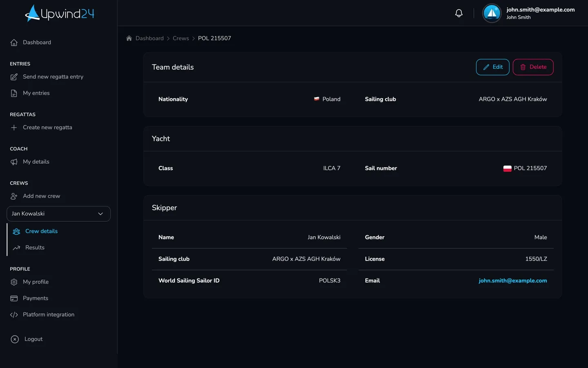Click the Male gender value
Viewport: 588px width, 368px height.
tap(541, 237)
